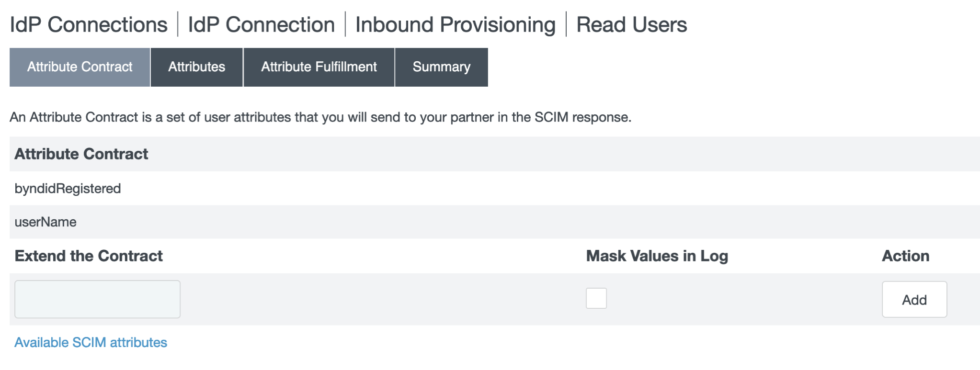
Task: Click the Attribute Contract table header
Action: 81,154
